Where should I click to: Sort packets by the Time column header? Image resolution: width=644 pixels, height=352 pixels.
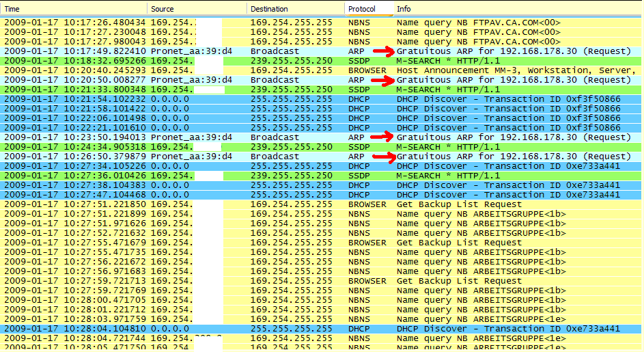(x=74, y=9)
